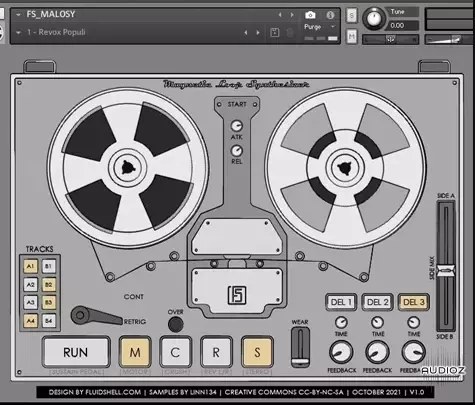Toggle the C crush button
The image size is (475, 405).
tap(176, 352)
